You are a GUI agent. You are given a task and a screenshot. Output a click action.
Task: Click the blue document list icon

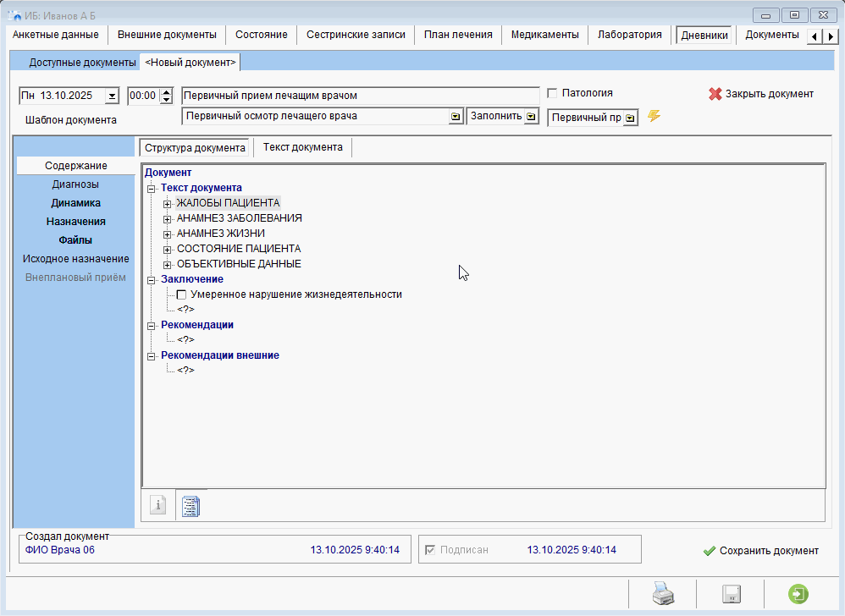[191, 506]
